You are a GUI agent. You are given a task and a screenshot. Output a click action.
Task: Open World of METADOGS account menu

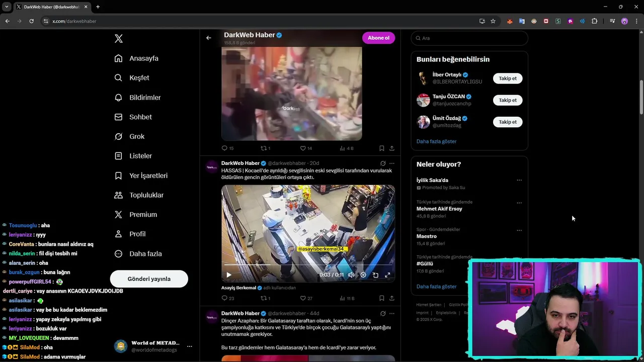pos(153,346)
